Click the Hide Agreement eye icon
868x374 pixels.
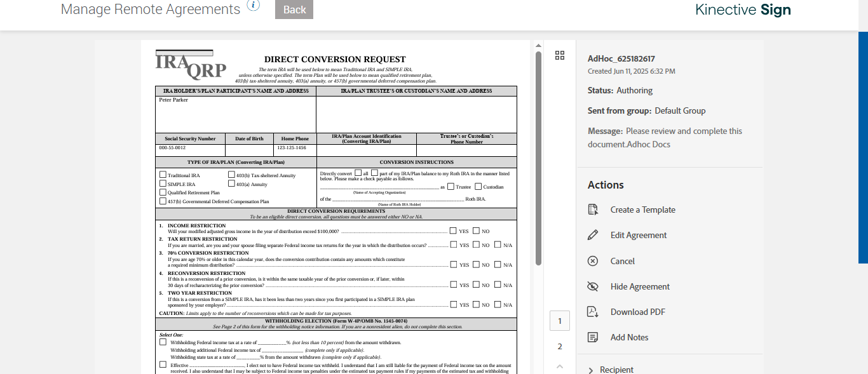(593, 286)
